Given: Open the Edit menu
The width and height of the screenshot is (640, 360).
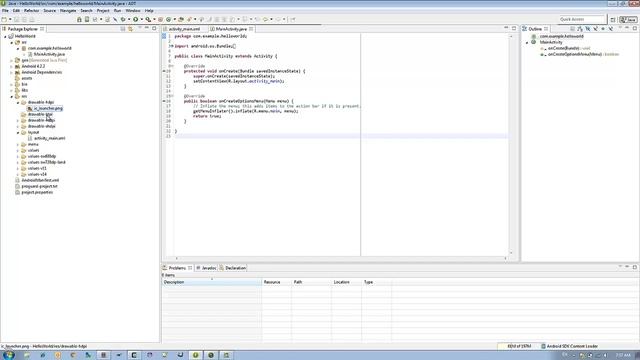Looking at the screenshot, I should point(16,11).
